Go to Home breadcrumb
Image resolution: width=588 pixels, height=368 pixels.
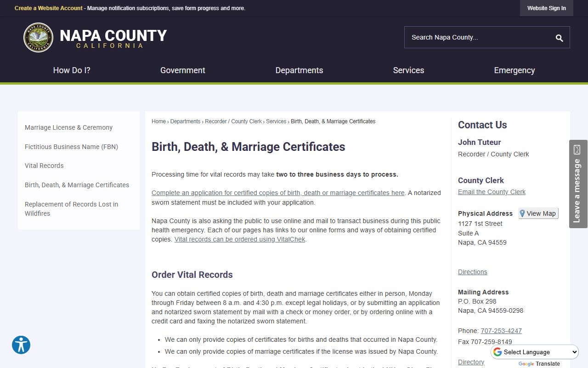pos(158,121)
